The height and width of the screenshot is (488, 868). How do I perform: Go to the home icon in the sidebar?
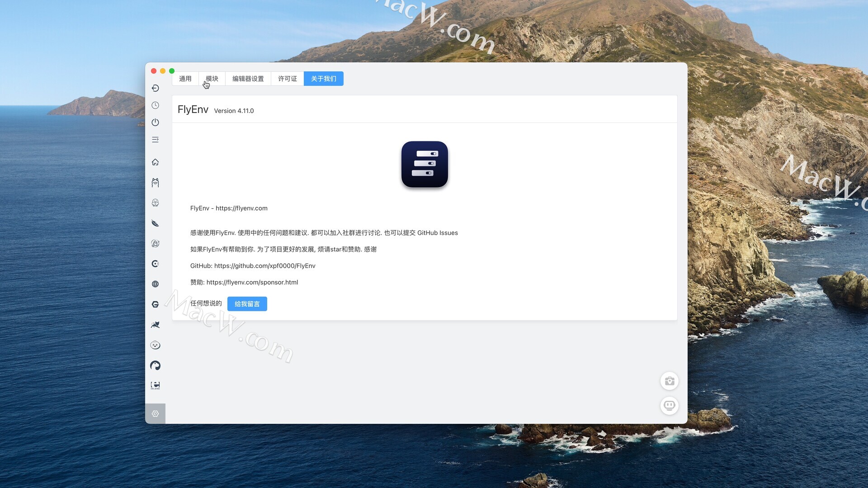(x=155, y=162)
